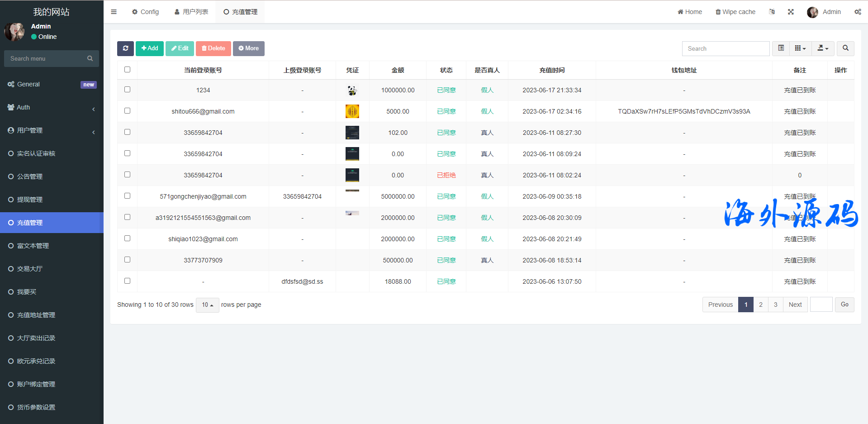The height and width of the screenshot is (424, 868).
Task: Open the language switch icon in header
Action: point(772,12)
